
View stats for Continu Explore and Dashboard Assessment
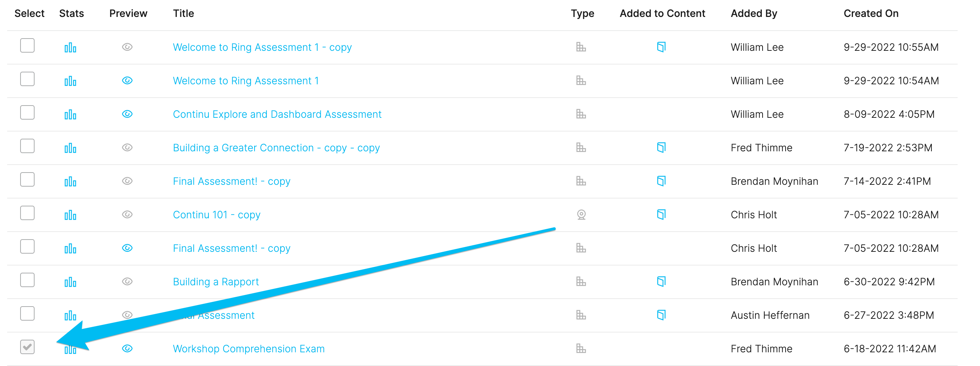(70, 115)
